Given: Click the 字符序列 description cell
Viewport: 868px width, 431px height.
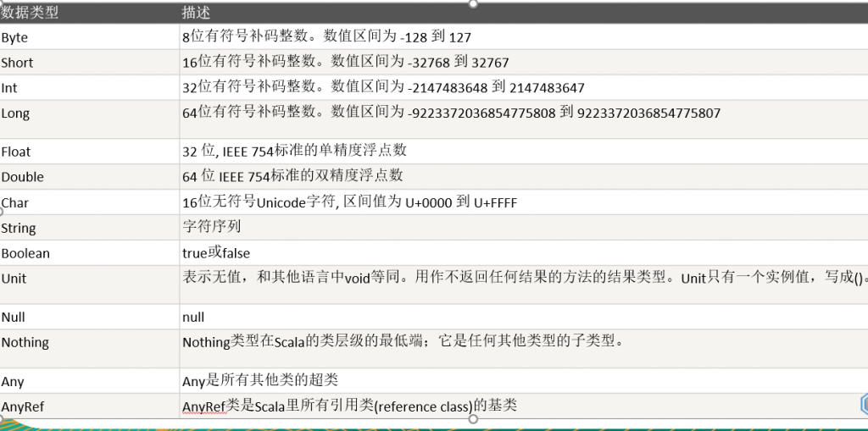Looking at the screenshot, I should 524,228.
